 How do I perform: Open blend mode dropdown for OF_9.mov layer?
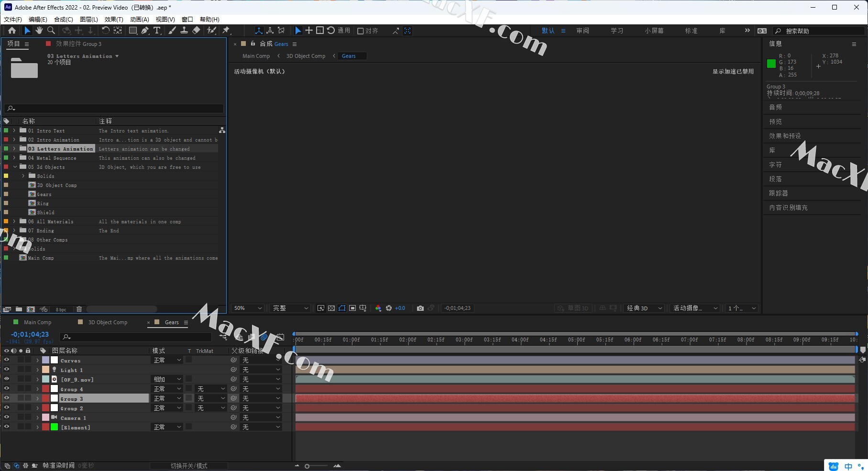coord(167,379)
